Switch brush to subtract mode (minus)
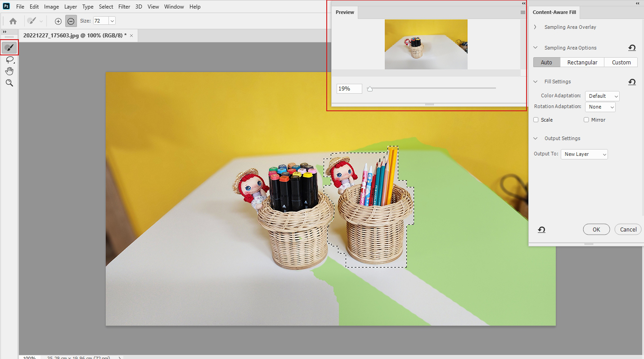Screen dimensions: 644x359 71,21
